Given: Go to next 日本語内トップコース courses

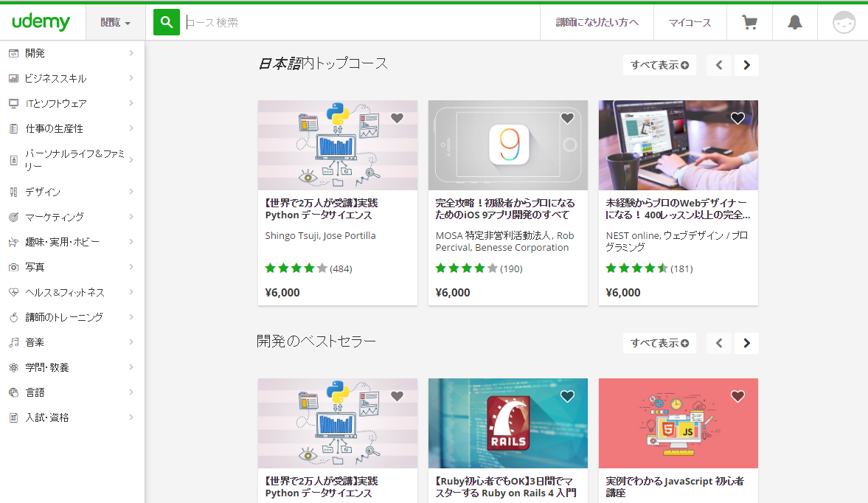Looking at the screenshot, I should point(747,66).
